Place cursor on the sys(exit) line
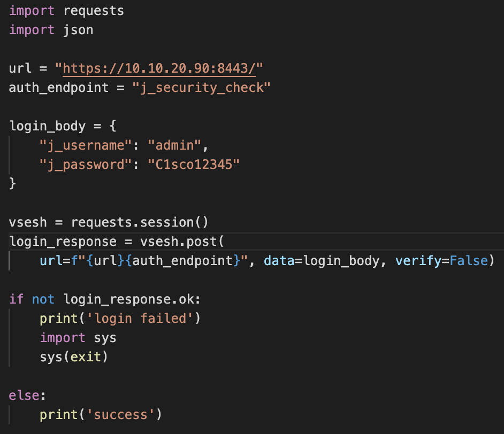 (74, 356)
